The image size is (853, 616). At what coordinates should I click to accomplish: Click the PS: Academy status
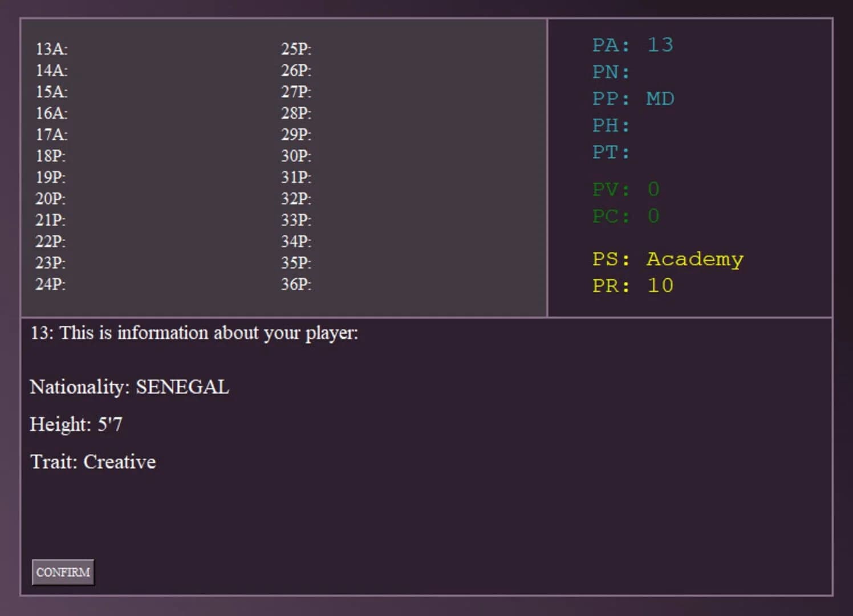coord(668,259)
